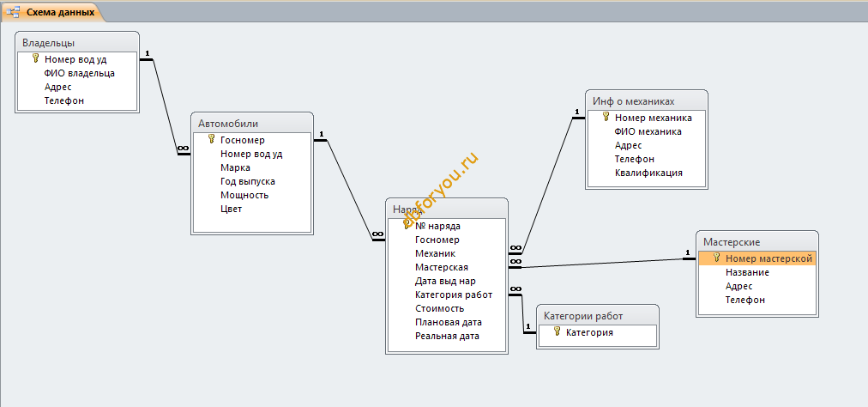Click key icon beside Госномер in Автомобили
The width and height of the screenshot is (868, 407).
click(x=211, y=138)
